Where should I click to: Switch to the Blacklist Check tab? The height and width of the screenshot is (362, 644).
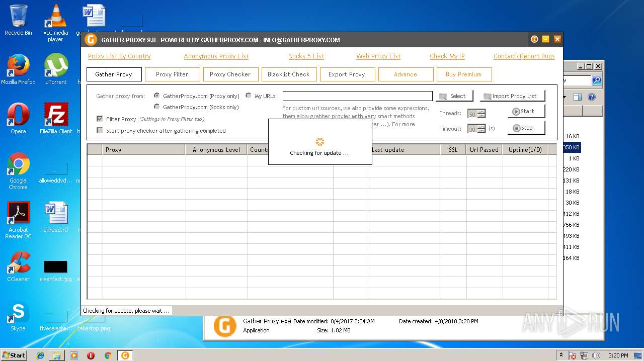click(x=289, y=74)
